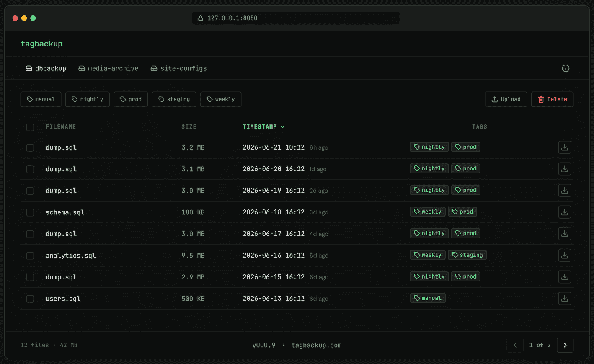The height and width of the screenshot is (364, 594).
Task: Toggle the Timestamp sort order
Action: click(x=263, y=126)
